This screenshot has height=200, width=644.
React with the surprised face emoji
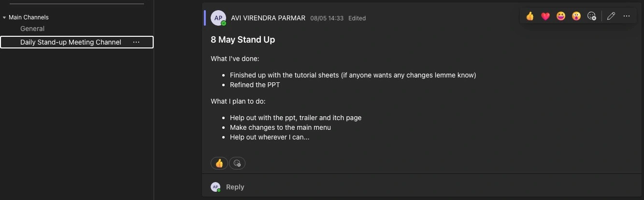tap(576, 16)
